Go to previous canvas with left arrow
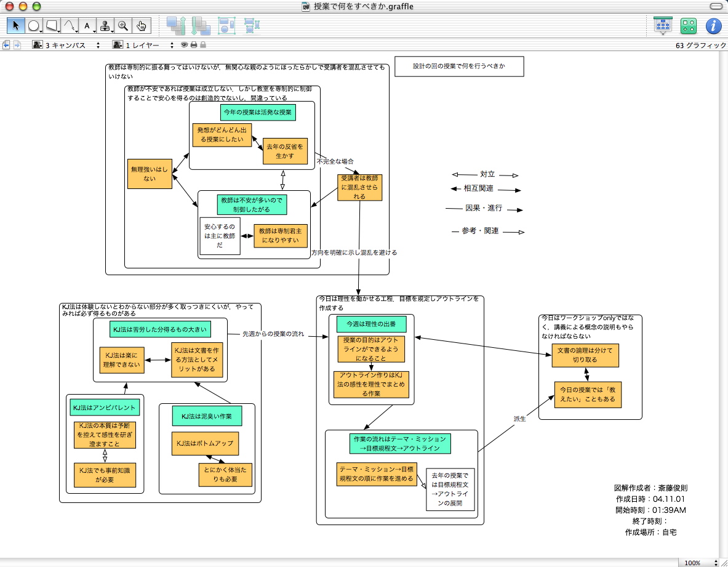The width and height of the screenshot is (728, 567). pos(6,45)
